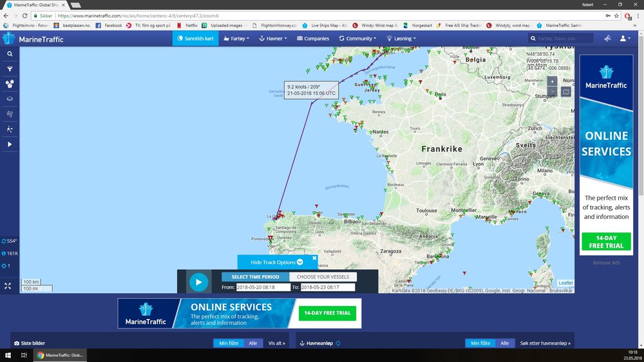This screenshot has width=644, height=362.
Task: Click Søk etter havneanløp link
Action: tap(545, 343)
